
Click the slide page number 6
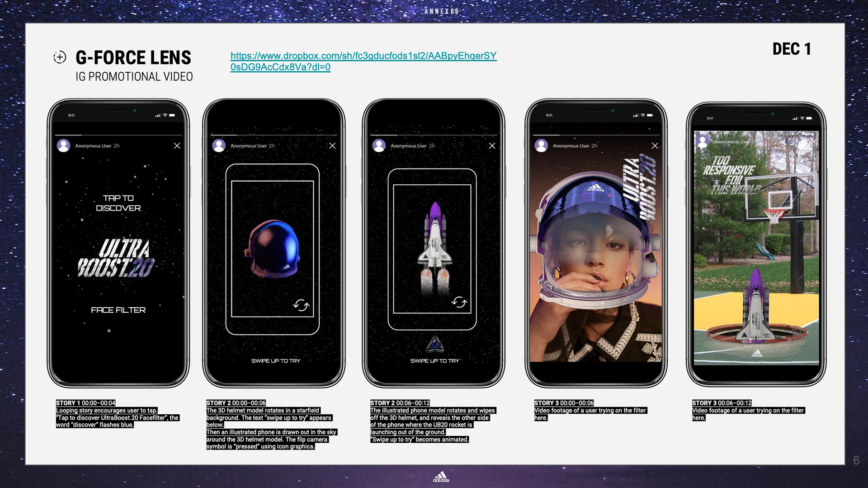(856, 460)
